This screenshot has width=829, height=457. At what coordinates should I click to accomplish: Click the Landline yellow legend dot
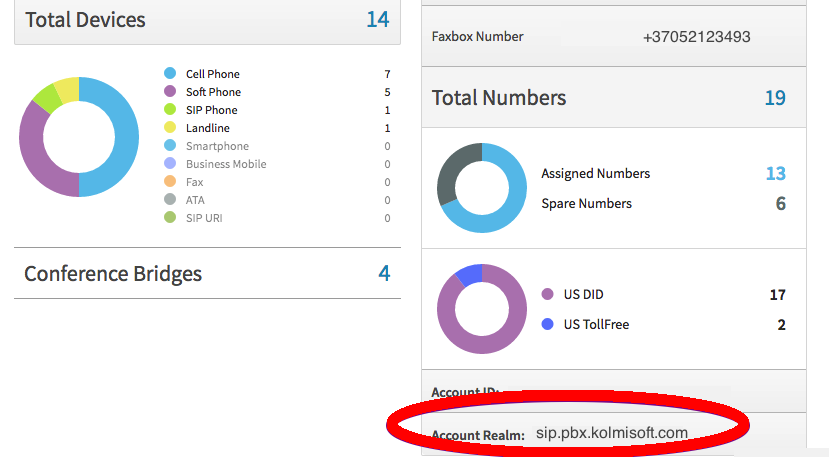170,128
